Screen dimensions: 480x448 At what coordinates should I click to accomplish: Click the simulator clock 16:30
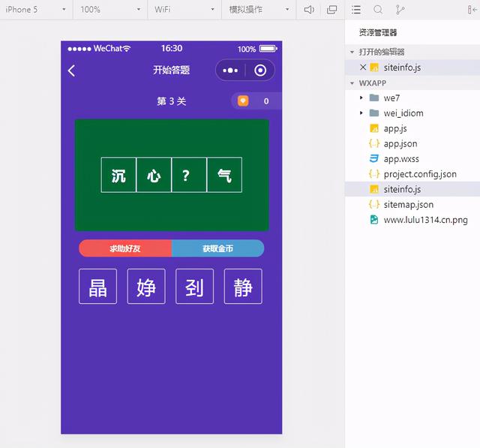click(x=172, y=48)
